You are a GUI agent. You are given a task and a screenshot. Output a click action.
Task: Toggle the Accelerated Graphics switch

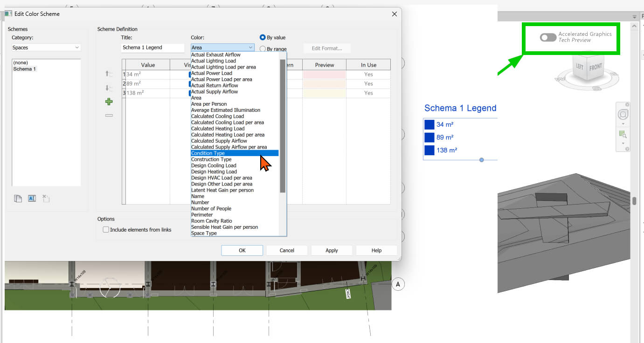pyautogui.click(x=548, y=37)
